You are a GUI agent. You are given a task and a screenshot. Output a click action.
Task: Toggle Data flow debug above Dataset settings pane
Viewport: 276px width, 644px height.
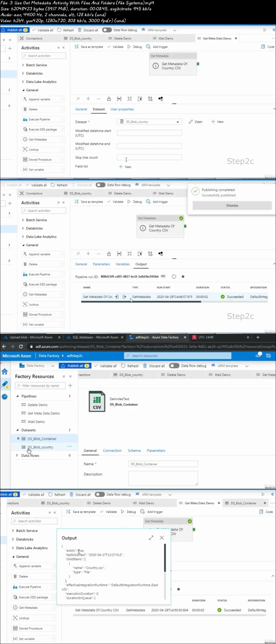pos(107,30)
